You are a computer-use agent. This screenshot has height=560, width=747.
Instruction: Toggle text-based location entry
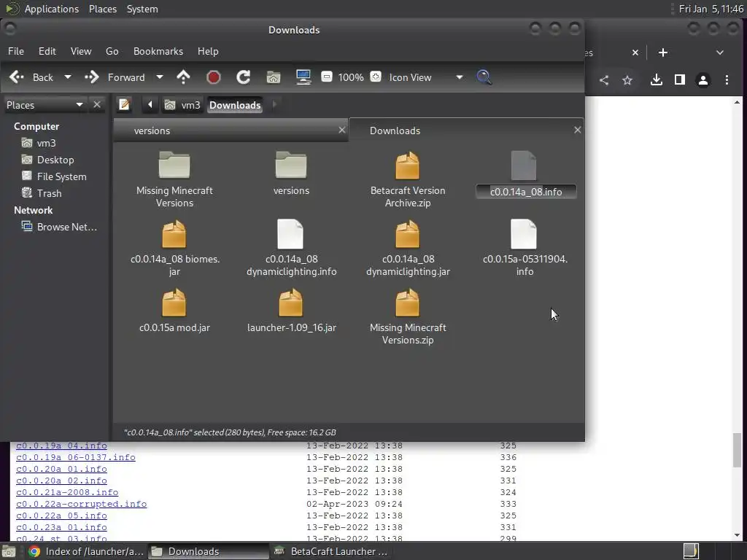coord(124,104)
